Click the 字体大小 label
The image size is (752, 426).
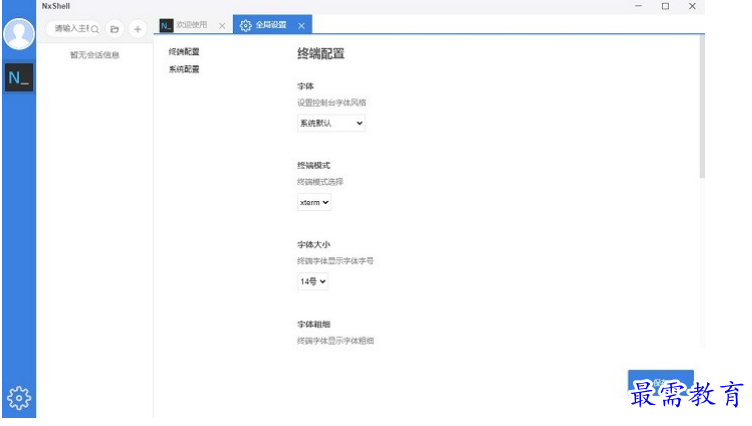click(314, 244)
